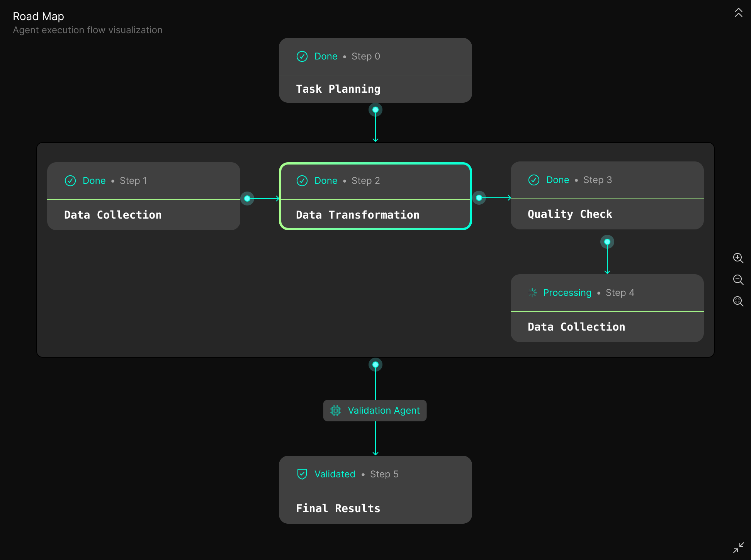Click the CPU icon beside Validation Agent
Screen dimensions: 751x560
point(335,410)
